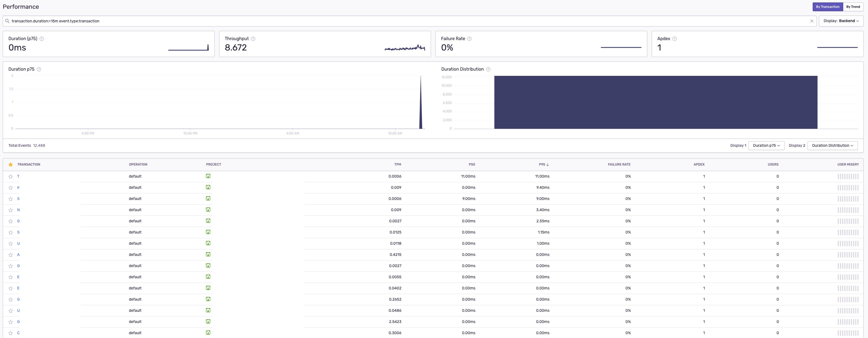The image size is (868, 338).
Task: Click project icon in row with TPM 0.0055
Action: click(x=208, y=277)
